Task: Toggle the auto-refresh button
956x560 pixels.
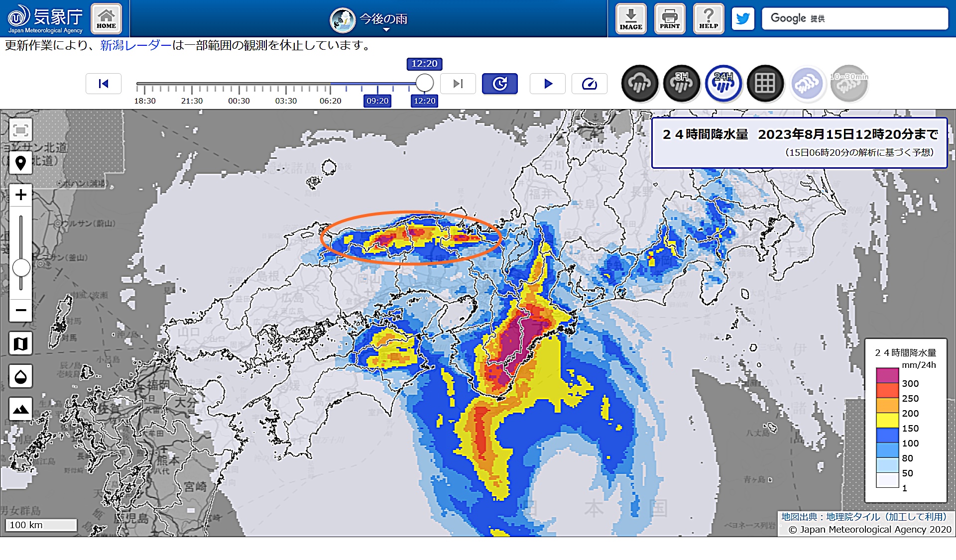Action: pyautogui.click(x=499, y=84)
